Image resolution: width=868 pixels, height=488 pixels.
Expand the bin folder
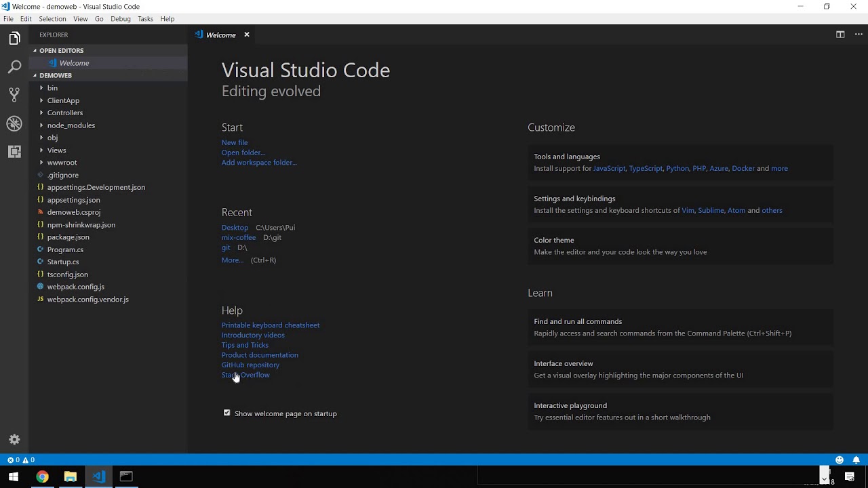pos(108,88)
